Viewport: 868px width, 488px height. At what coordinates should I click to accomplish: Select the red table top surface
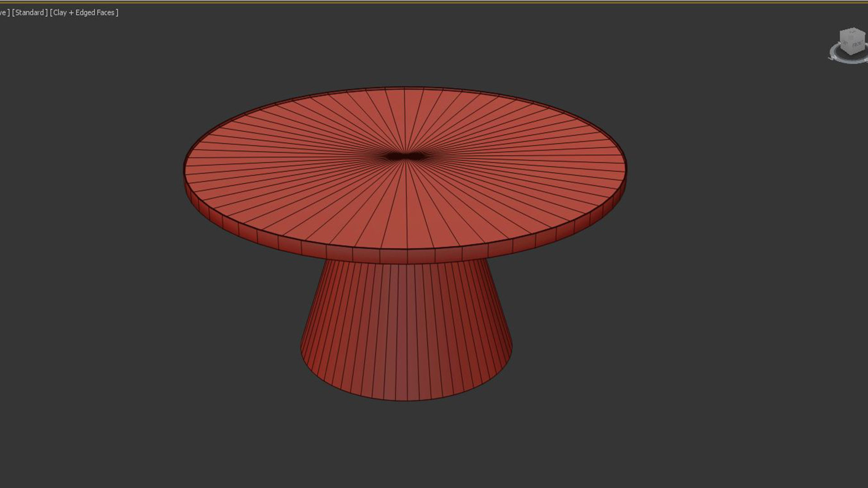tap(405, 168)
